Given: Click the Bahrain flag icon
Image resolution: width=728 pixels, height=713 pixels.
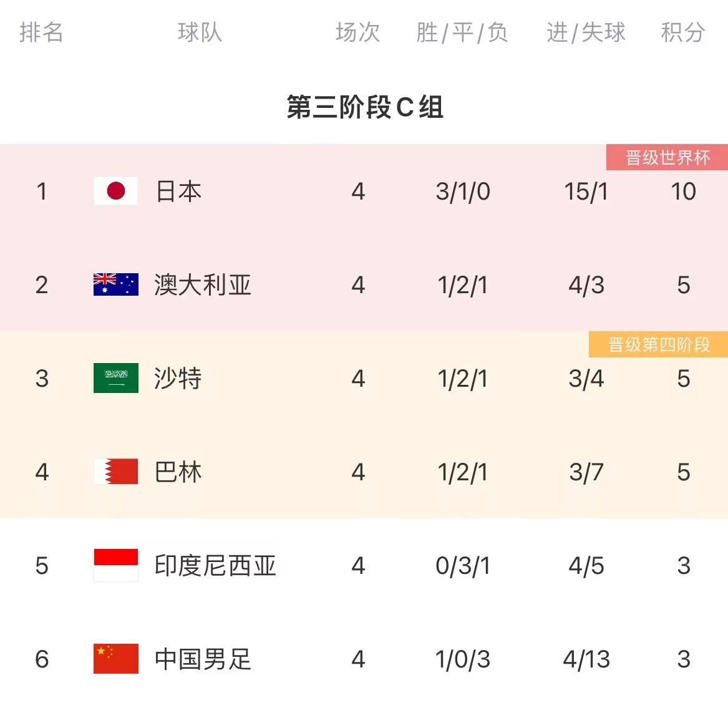Looking at the screenshot, I should [x=115, y=472].
